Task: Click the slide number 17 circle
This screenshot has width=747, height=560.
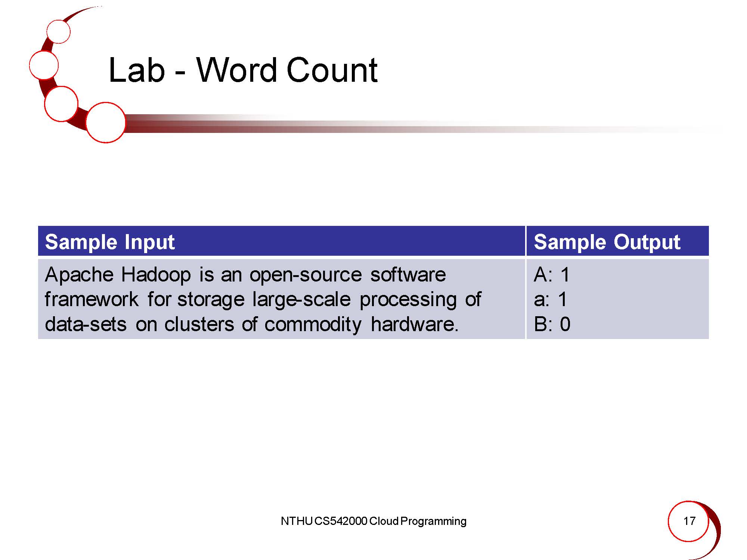Action: (x=688, y=521)
